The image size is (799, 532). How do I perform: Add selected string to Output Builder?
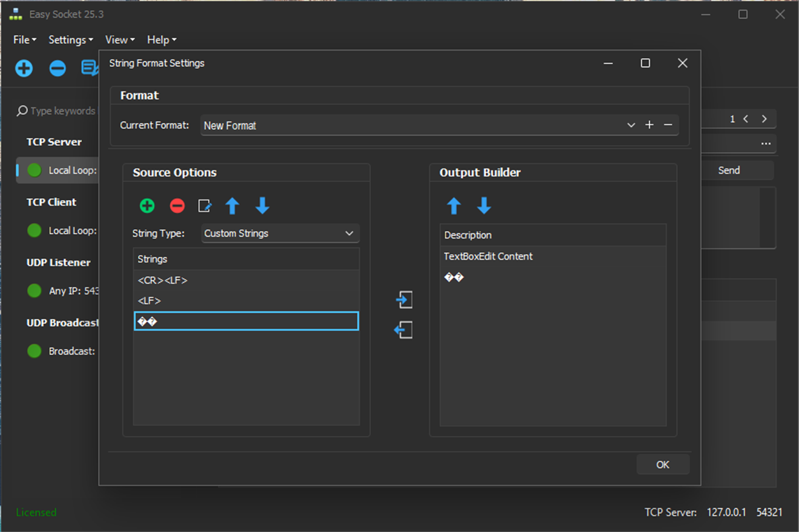coord(405,299)
